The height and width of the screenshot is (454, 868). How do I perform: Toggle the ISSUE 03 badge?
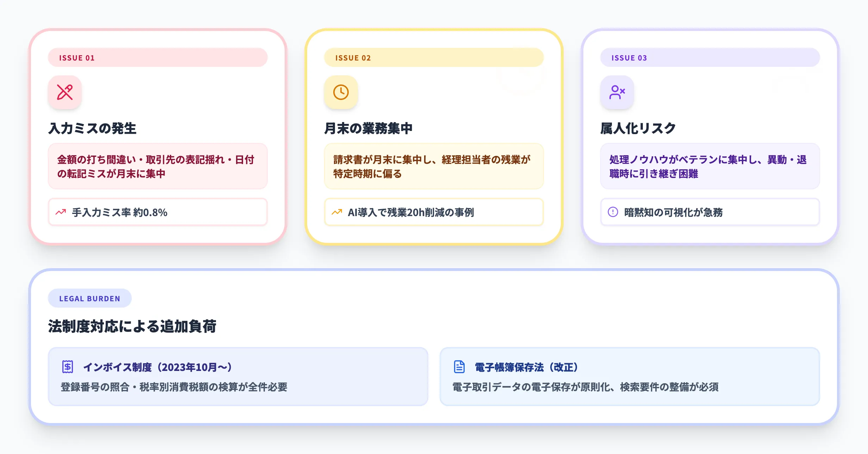pos(710,57)
